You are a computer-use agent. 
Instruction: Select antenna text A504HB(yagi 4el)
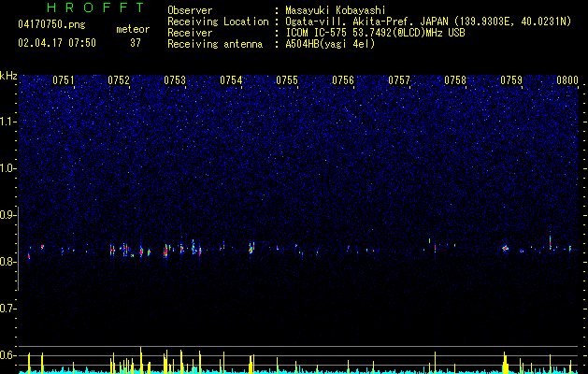pos(330,44)
